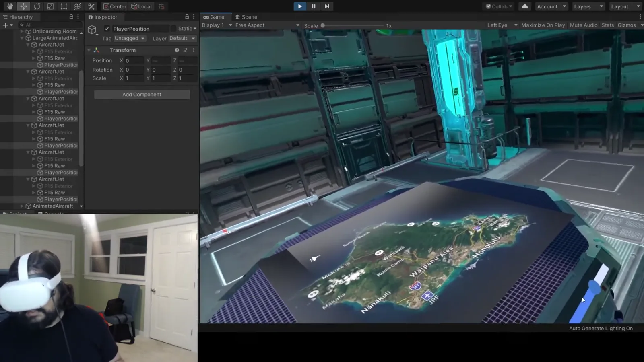Viewport: 644px width, 362px height.
Task: Open the Static flags dropdown arrow
Action: click(195, 29)
